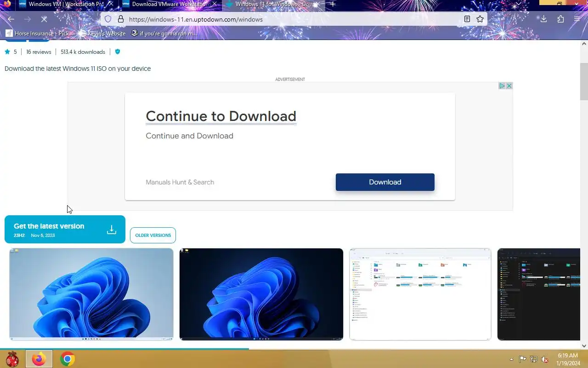Click the vertical page scrollbar thumb
Image resolution: width=588 pixels, height=368 pixels.
point(584,81)
